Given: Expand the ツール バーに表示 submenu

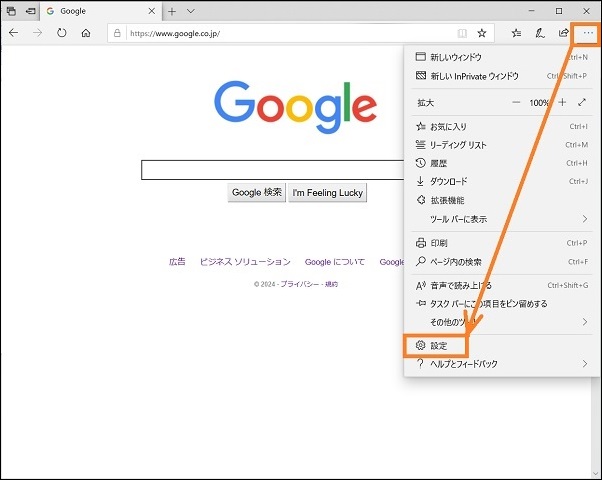Looking at the screenshot, I should coord(585,218).
